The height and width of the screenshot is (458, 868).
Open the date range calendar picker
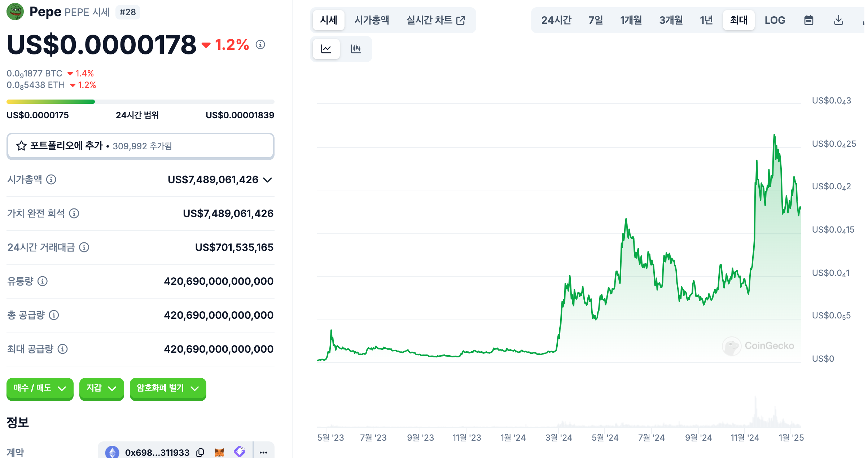809,20
